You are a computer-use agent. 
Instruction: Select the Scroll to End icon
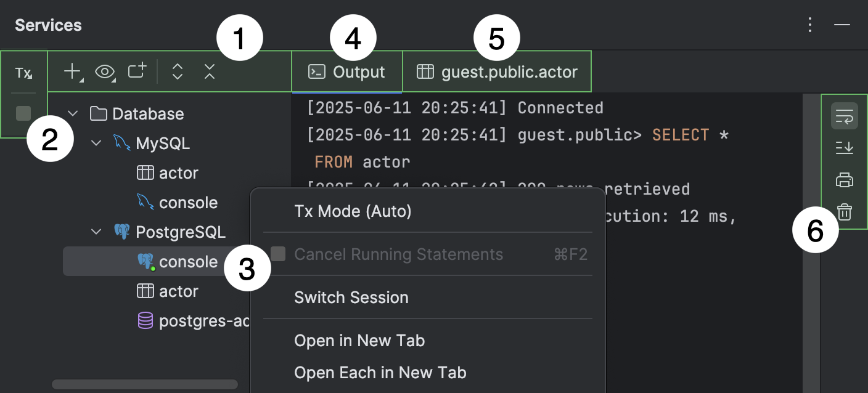(844, 148)
